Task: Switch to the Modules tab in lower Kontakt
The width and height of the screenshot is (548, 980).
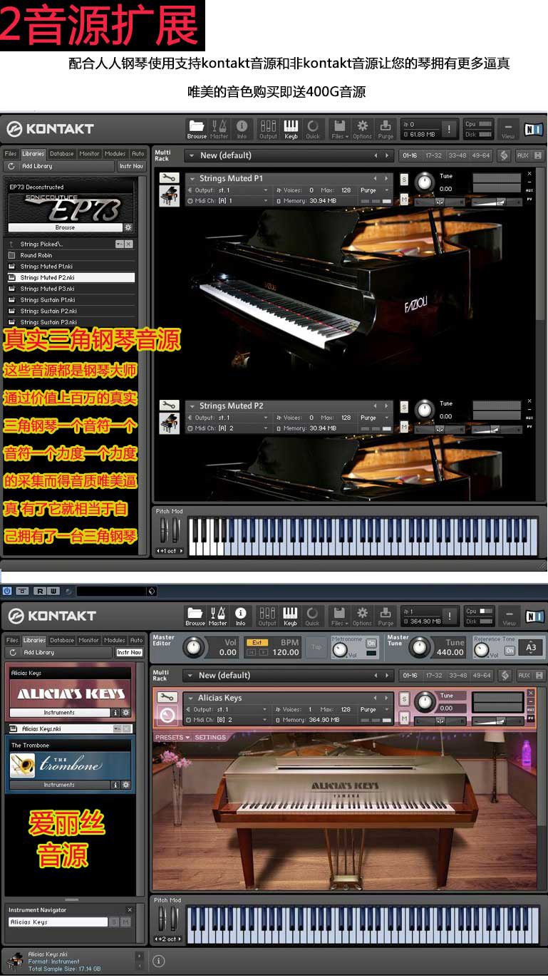Action: [x=114, y=640]
